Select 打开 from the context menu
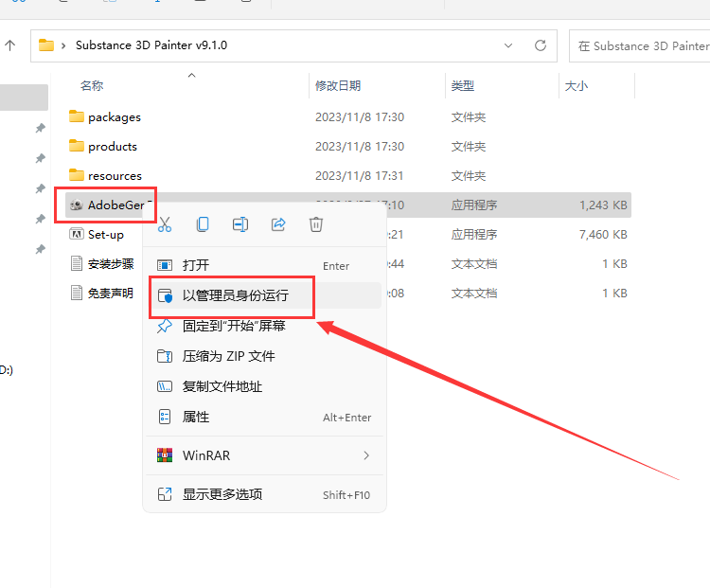Viewport: 710px width, 588px height. (x=264, y=265)
